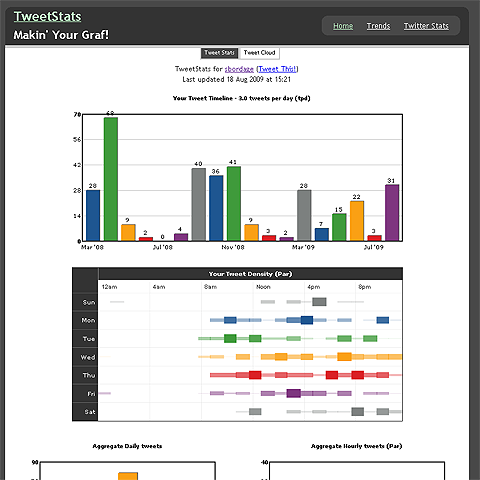Select the orange bar labeled 22
This screenshot has height=480, width=480.
coord(357,221)
